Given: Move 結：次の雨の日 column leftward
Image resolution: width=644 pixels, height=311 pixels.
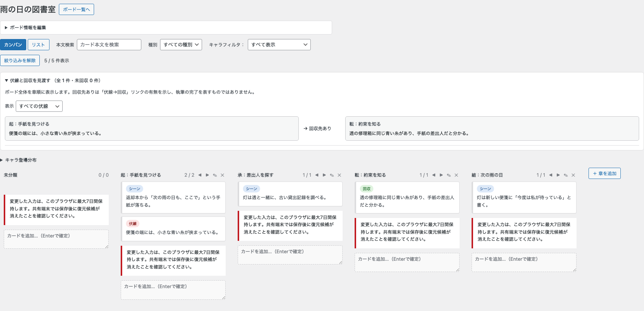Looking at the screenshot, I should tap(551, 175).
